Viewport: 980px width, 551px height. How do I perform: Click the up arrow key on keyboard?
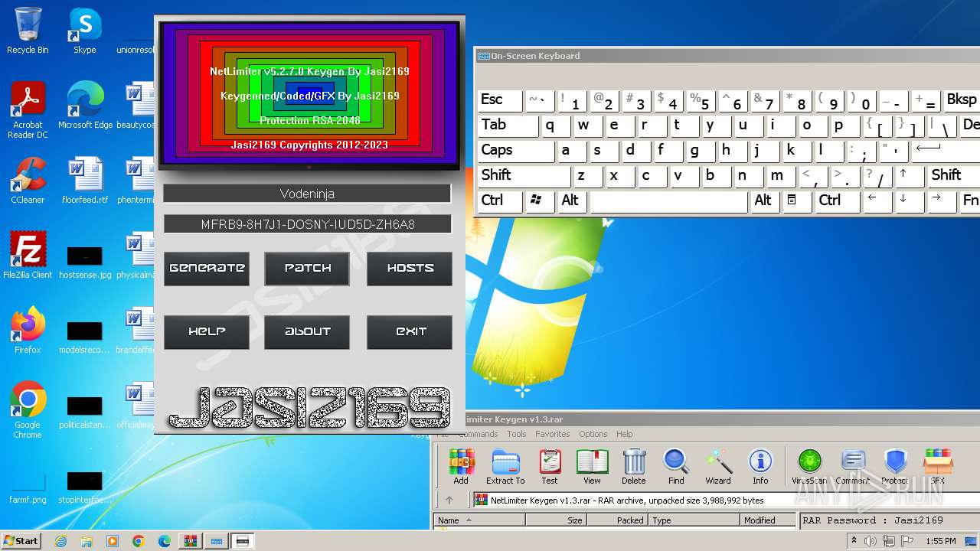click(x=910, y=176)
